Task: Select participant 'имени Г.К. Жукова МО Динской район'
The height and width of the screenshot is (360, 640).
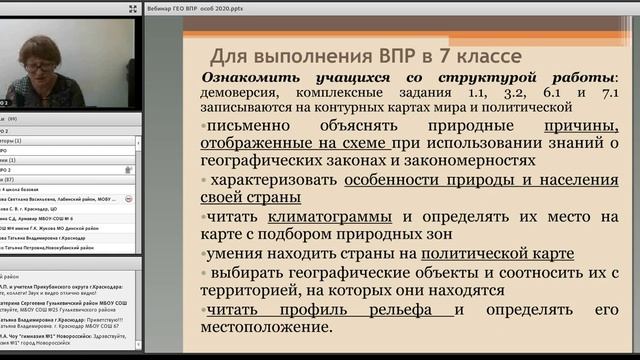Action: pyautogui.click(x=67, y=229)
